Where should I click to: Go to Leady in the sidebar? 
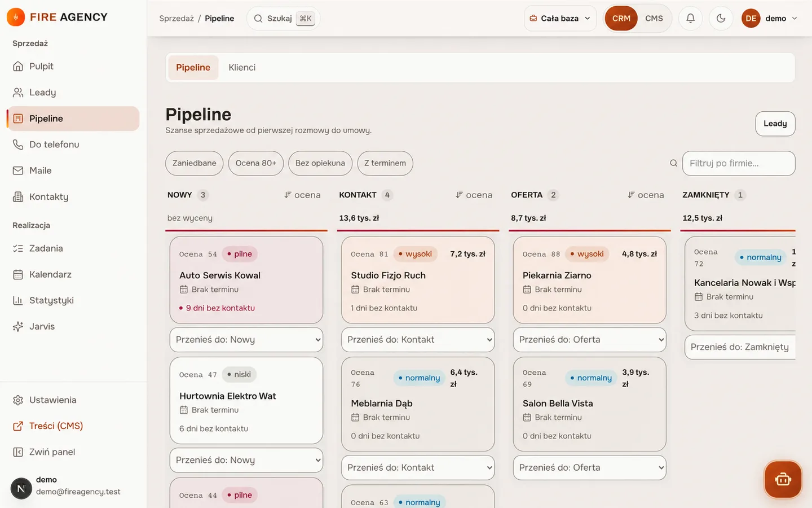click(73, 92)
